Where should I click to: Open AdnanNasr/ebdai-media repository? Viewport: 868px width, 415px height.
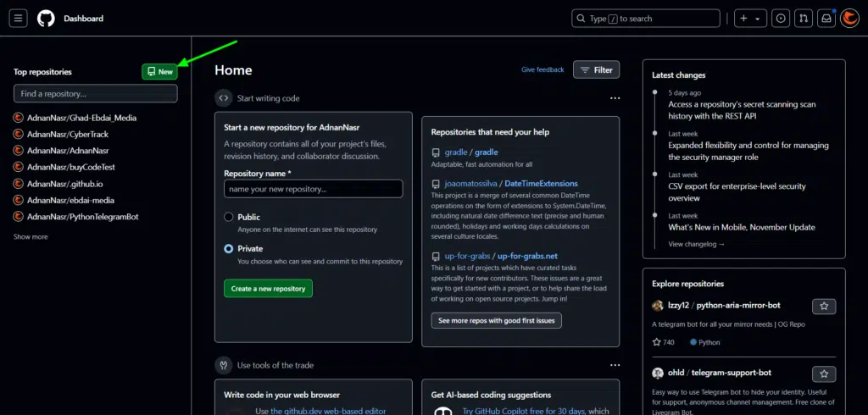(71, 201)
